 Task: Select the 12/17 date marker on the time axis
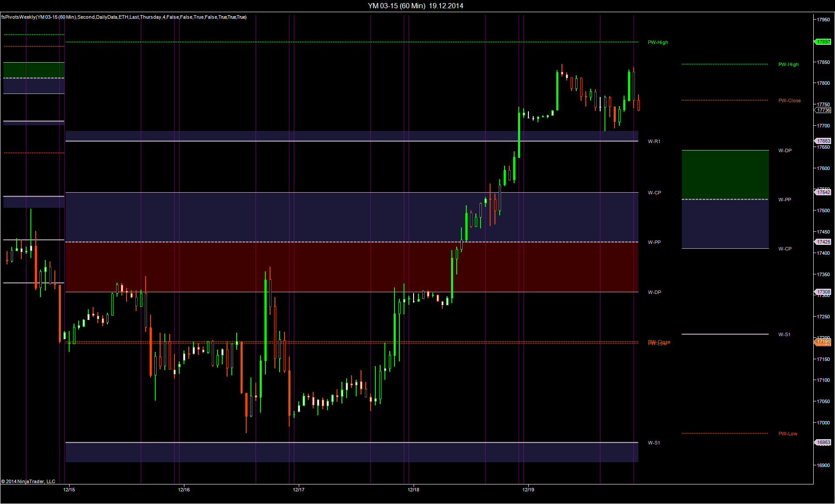[x=299, y=490]
